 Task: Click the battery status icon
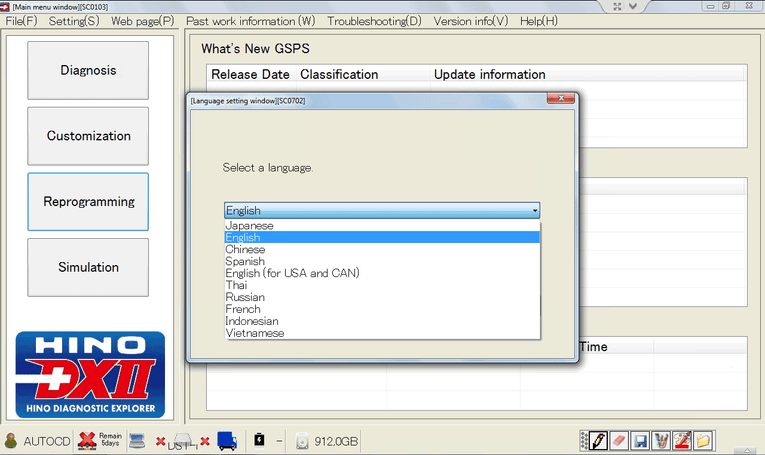257,441
